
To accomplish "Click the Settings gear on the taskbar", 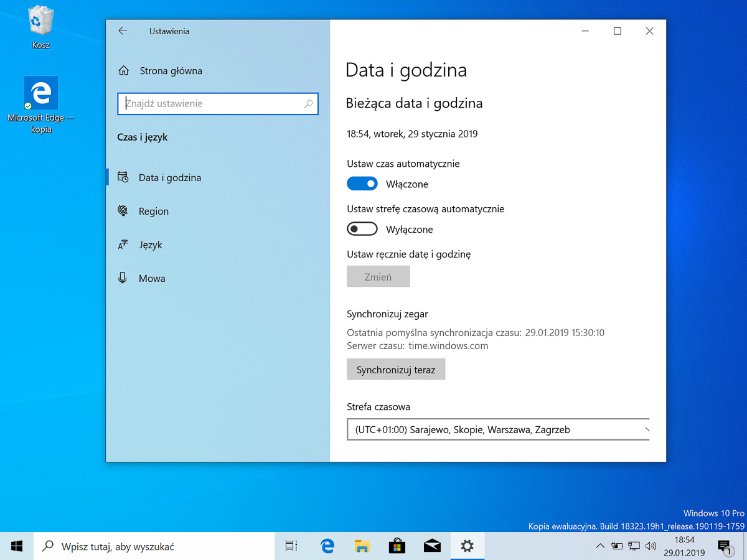I will (x=467, y=546).
